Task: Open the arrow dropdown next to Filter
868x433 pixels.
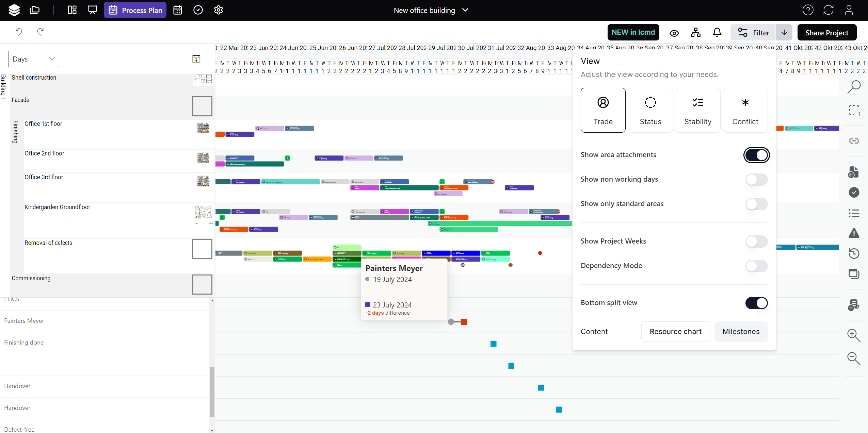Action: coord(784,33)
